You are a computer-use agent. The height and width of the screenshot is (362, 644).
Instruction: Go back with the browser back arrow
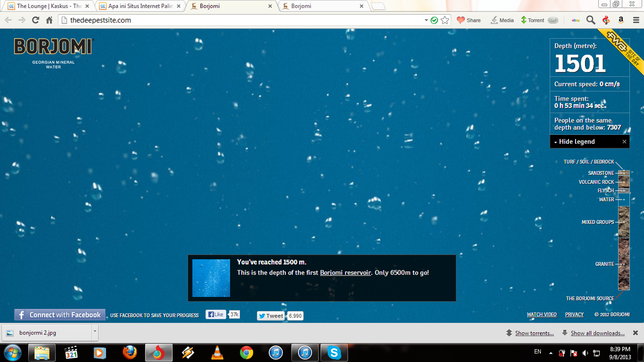(9, 20)
